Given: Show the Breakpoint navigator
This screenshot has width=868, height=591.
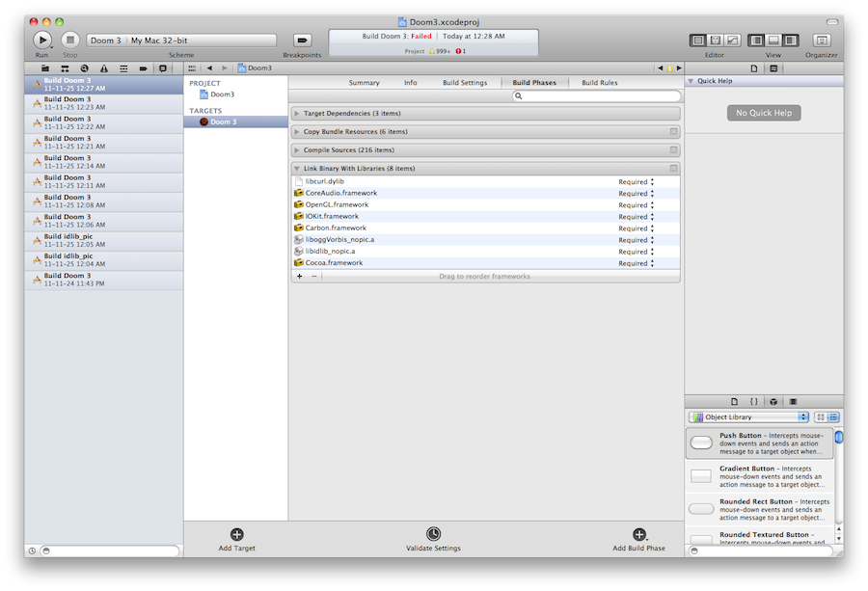Looking at the screenshot, I should [144, 68].
